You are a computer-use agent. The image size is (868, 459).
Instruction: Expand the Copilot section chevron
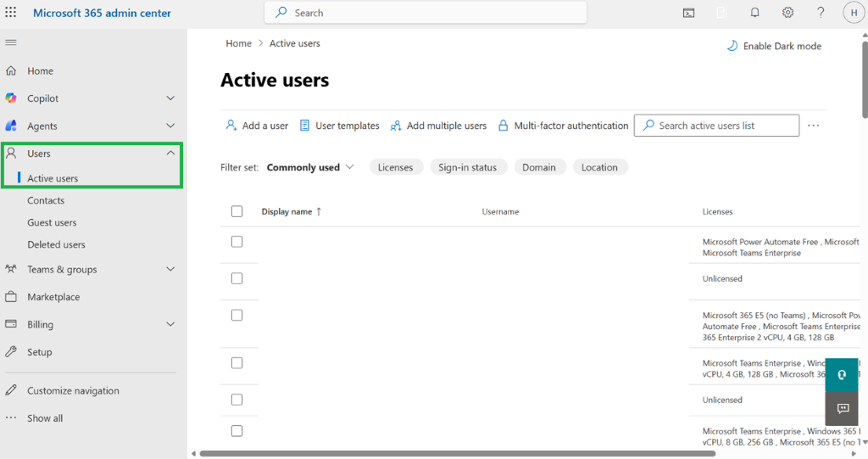click(x=170, y=98)
